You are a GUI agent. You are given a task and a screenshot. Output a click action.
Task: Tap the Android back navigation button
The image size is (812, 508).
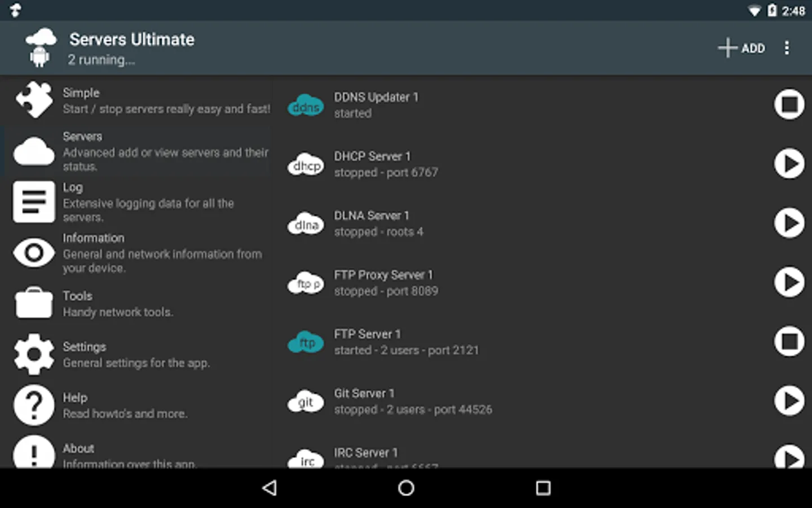click(270, 488)
